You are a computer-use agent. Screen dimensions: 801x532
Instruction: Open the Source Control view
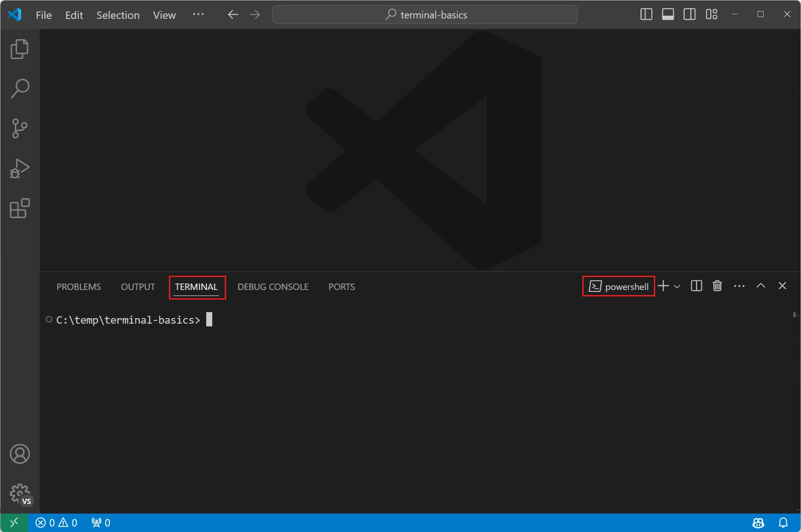(x=19, y=128)
